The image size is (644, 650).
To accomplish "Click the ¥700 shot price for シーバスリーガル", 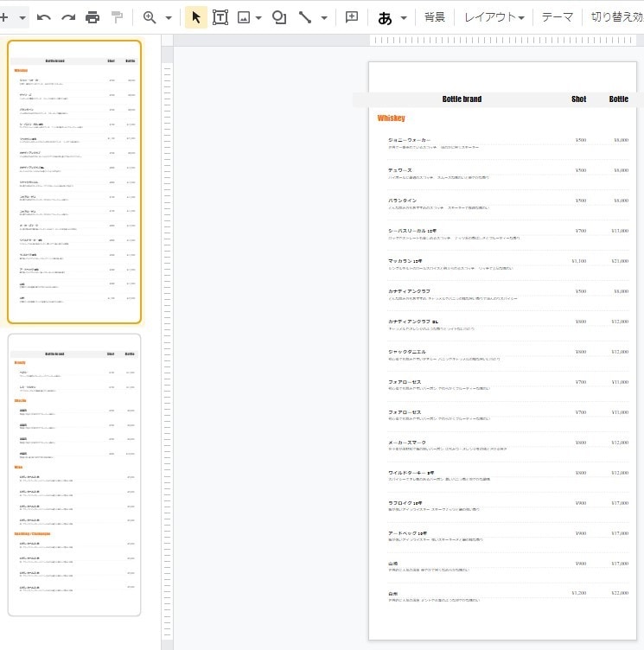I will coord(581,231).
